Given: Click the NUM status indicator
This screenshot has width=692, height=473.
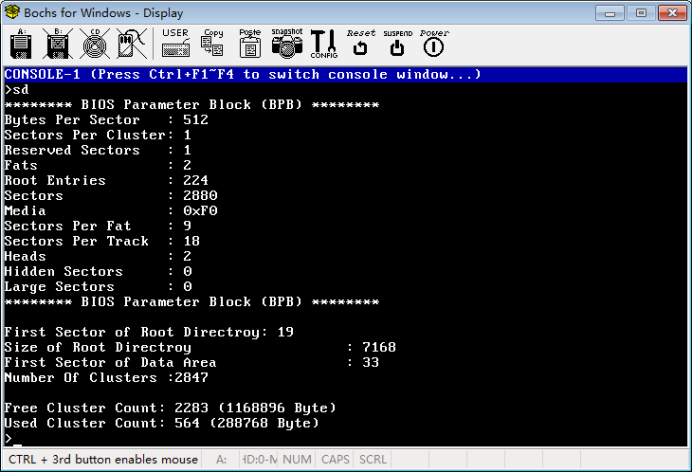Looking at the screenshot, I should 297,460.
